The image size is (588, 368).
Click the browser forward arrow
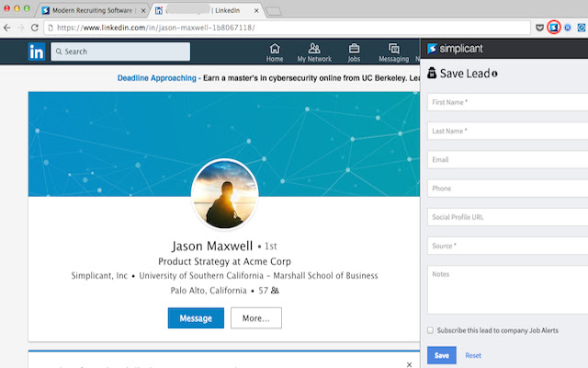(20, 28)
